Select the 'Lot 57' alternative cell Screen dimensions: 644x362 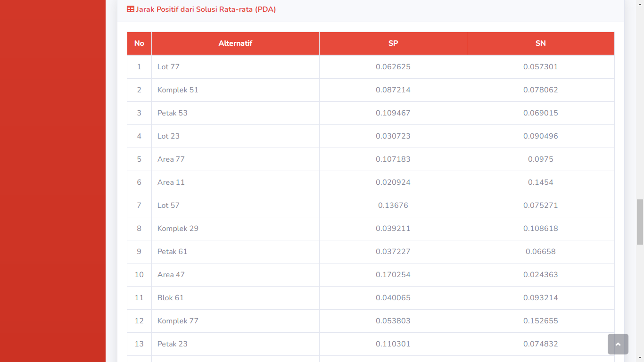pyautogui.click(x=235, y=206)
